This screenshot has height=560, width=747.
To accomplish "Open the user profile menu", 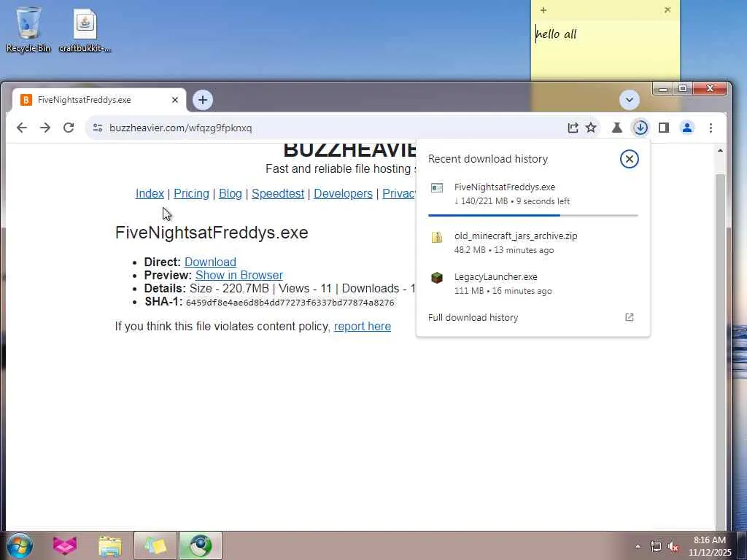I will 687,128.
